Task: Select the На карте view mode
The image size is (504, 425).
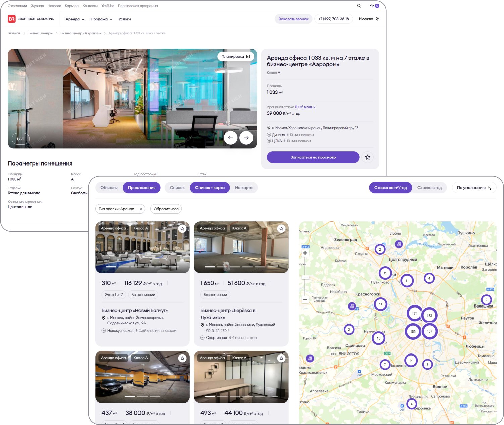Action: pyautogui.click(x=244, y=188)
